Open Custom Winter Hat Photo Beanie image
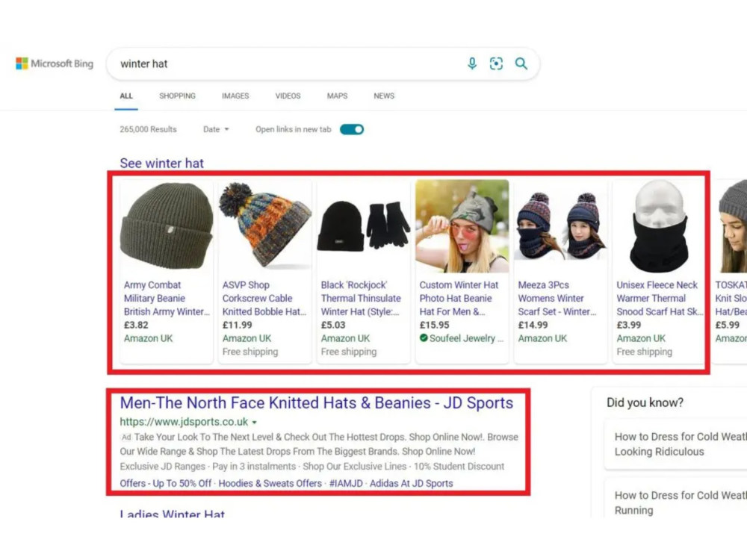Image resolution: width=747 pixels, height=560 pixels. (x=462, y=226)
